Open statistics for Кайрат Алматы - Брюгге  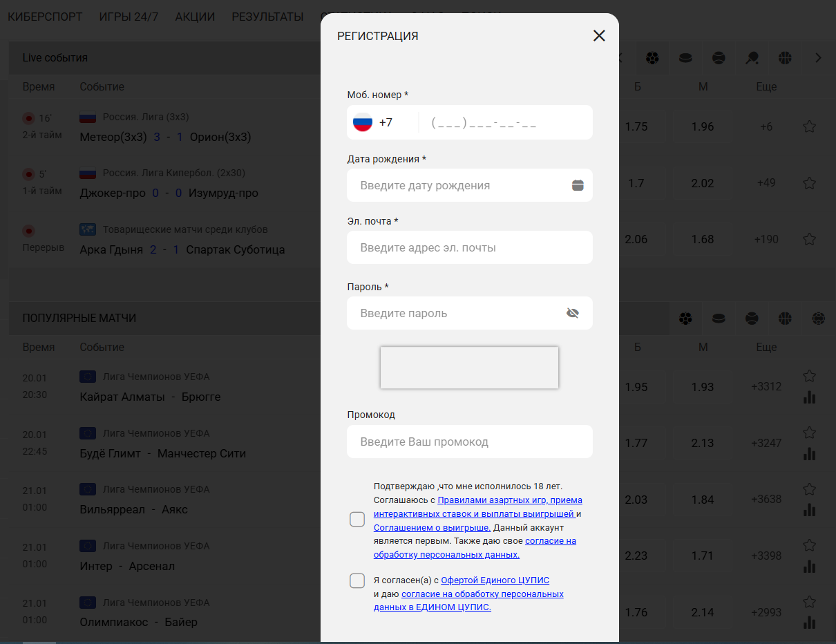click(809, 398)
